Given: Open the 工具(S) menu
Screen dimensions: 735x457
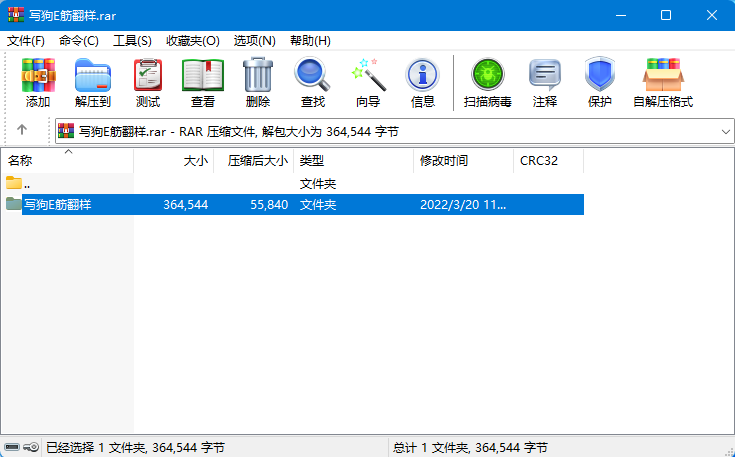Looking at the screenshot, I should click(132, 41).
